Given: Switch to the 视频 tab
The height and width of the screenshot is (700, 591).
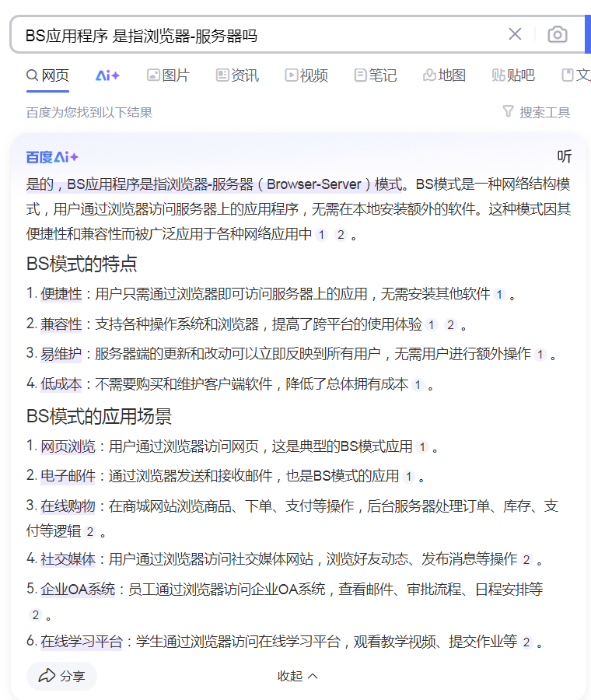Looking at the screenshot, I should [x=306, y=75].
